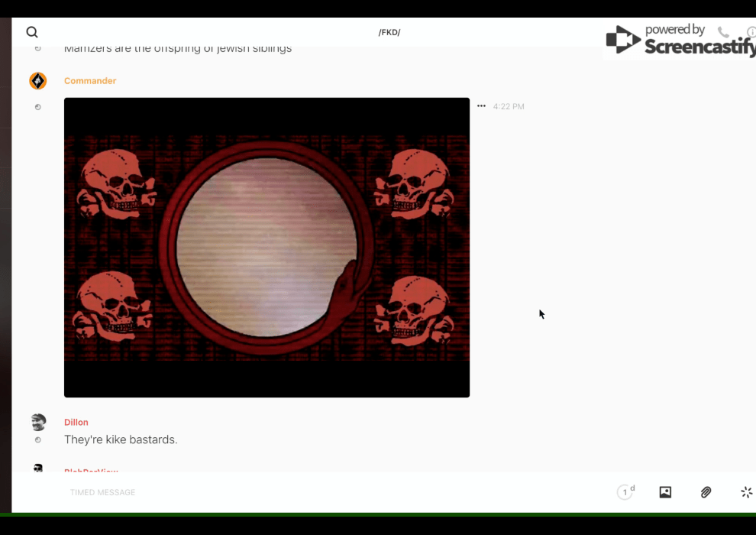Open the image posted by Commander
This screenshot has width=756, height=535.
pyautogui.click(x=267, y=248)
